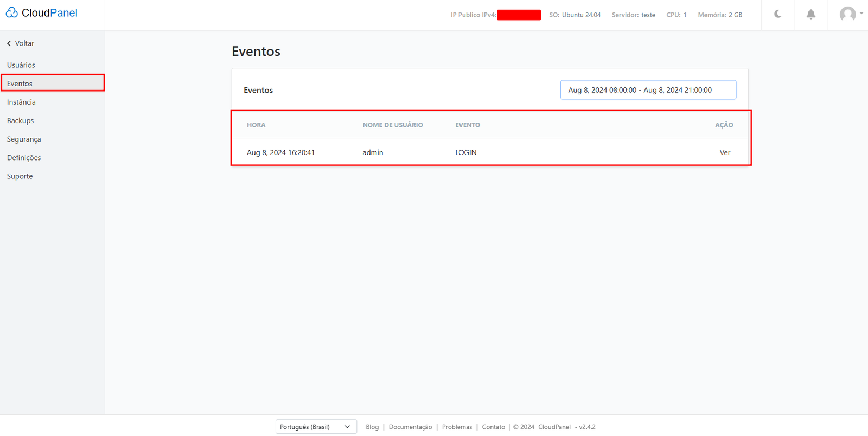Go to Backups page
The width and height of the screenshot is (868, 436).
pos(21,120)
